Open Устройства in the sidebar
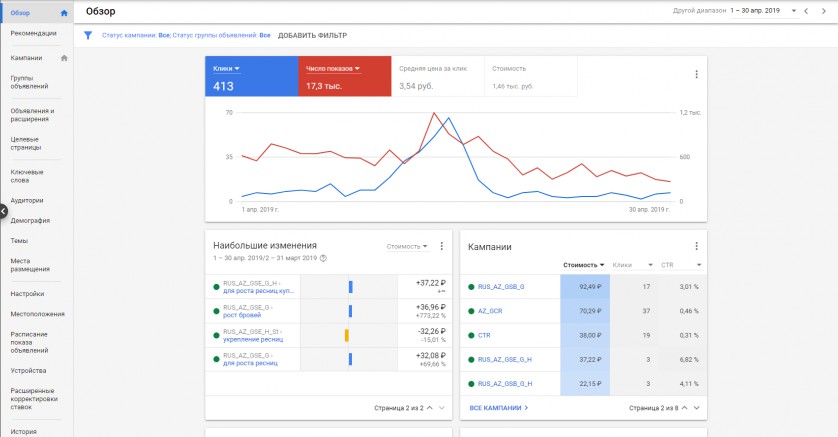 [28, 371]
